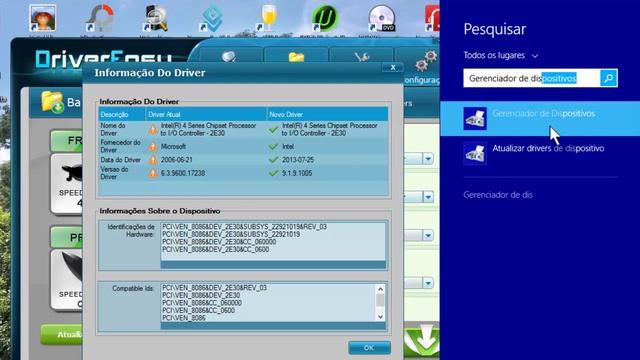Viewport: 640px width, 360px height.
Task: Select Gerenciador de dis search suggestion
Action: pyautogui.click(x=498, y=195)
